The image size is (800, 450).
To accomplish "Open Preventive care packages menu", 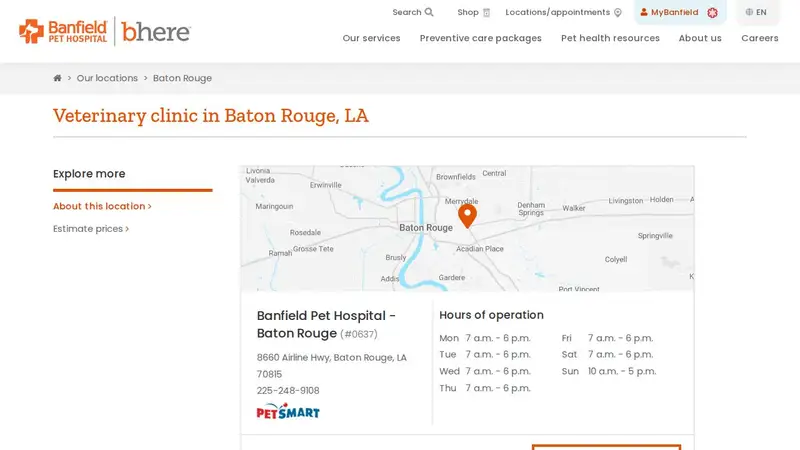I will point(481,38).
